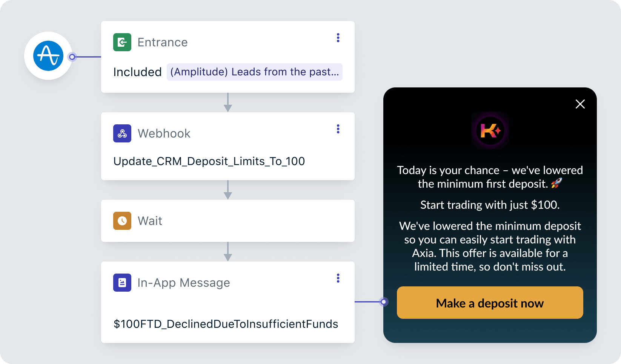Viewport: 621px width, 364px height.
Task: Click the orange Wait clock icon
Action: pyautogui.click(x=122, y=221)
